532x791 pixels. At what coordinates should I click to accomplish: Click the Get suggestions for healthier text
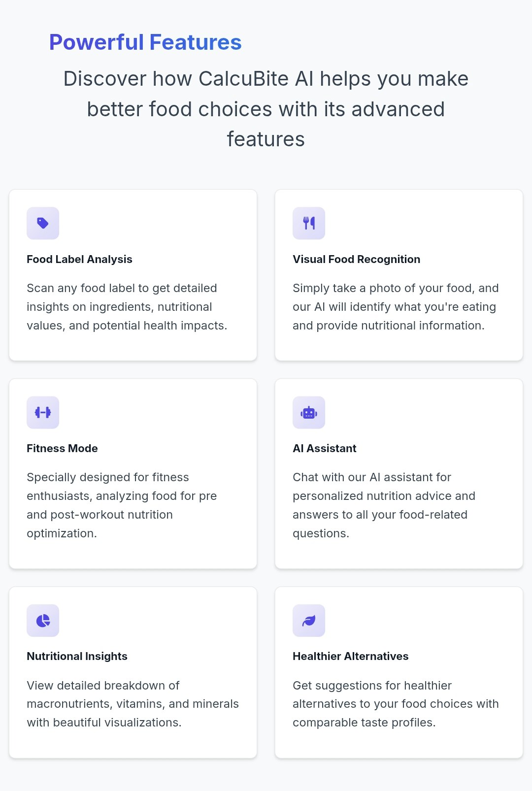[396, 704]
